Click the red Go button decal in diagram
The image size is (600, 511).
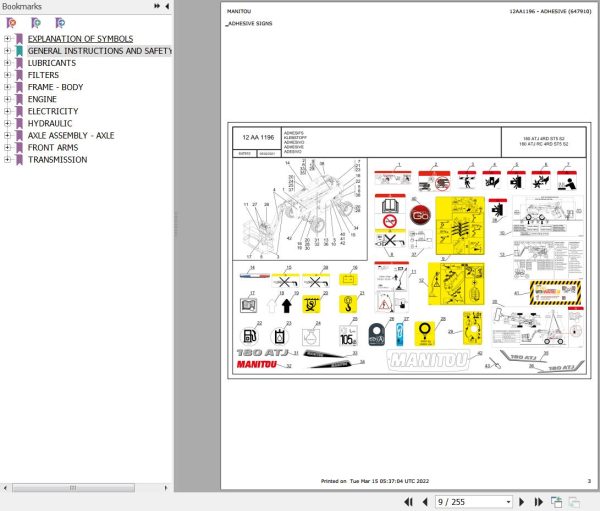pyautogui.click(x=420, y=215)
